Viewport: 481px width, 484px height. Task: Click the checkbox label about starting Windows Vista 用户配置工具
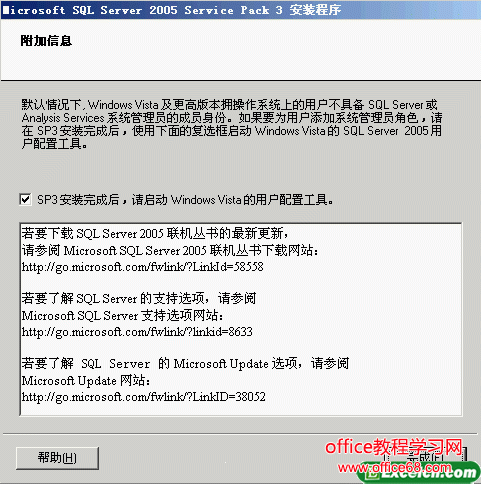(185, 200)
